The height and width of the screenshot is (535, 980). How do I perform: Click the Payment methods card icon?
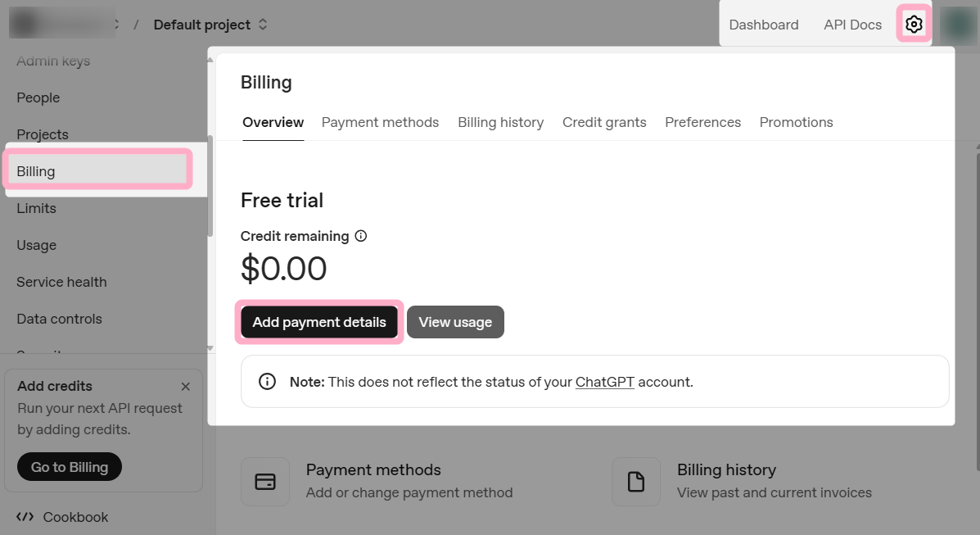[x=265, y=482]
